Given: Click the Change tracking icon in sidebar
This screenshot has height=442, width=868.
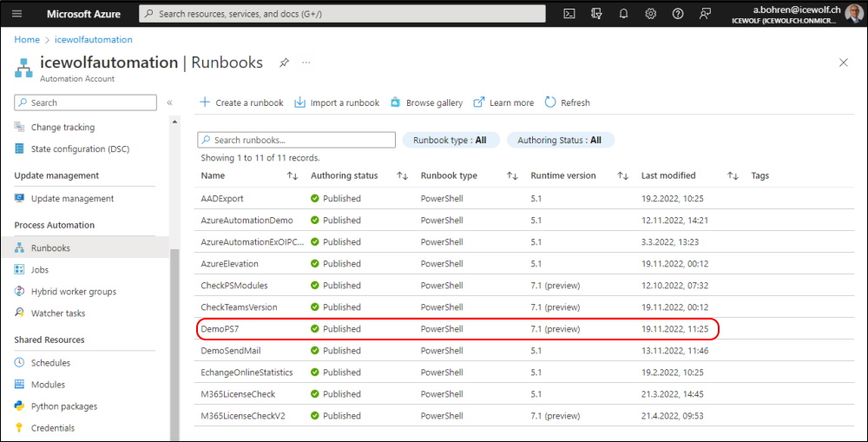Looking at the screenshot, I should [x=19, y=127].
